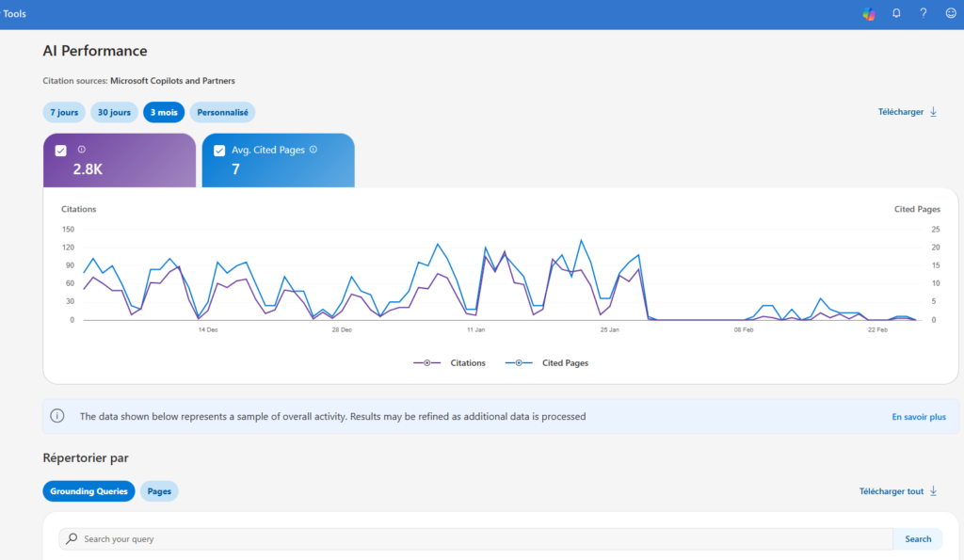Image resolution: width=964 pixels, height=560 pixels.
Task: Open the notifications bell
Action: (x=896, y=13)
